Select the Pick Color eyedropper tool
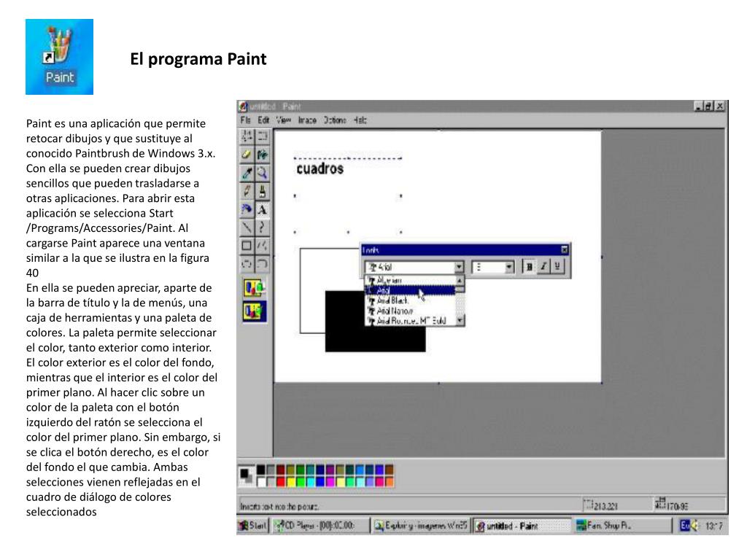This screenshot has height=560, width=747. 247,173
